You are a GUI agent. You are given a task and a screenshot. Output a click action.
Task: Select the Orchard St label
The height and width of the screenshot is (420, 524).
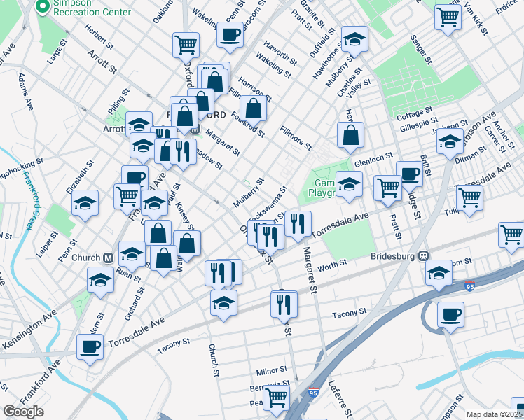point(135,304)
